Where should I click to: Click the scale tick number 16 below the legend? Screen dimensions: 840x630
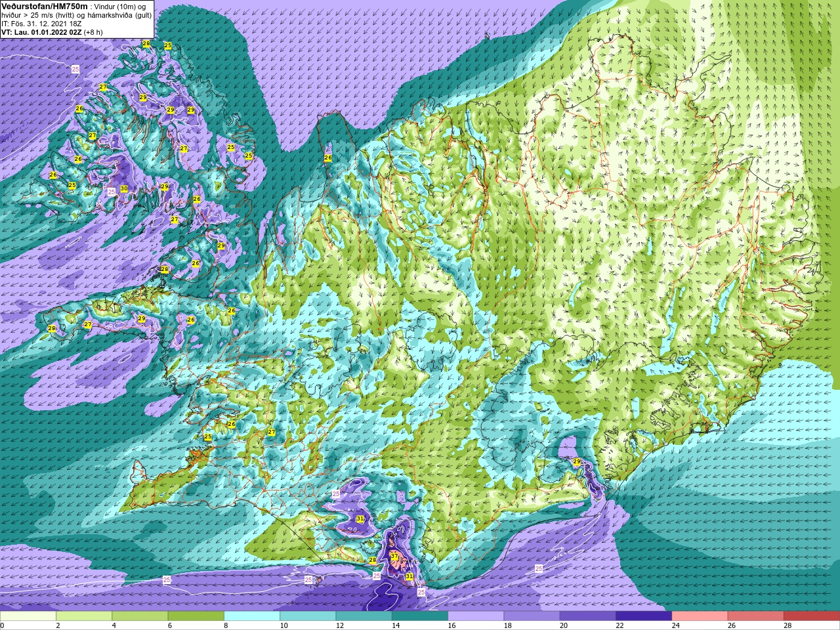pyautogui.click(x=452, y=625)
